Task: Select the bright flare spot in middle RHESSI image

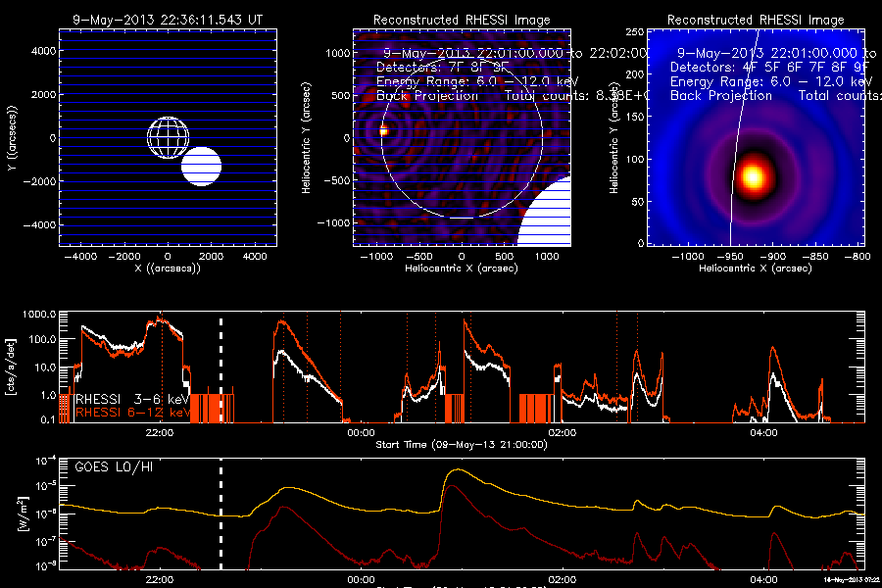Action: (383, 131)
